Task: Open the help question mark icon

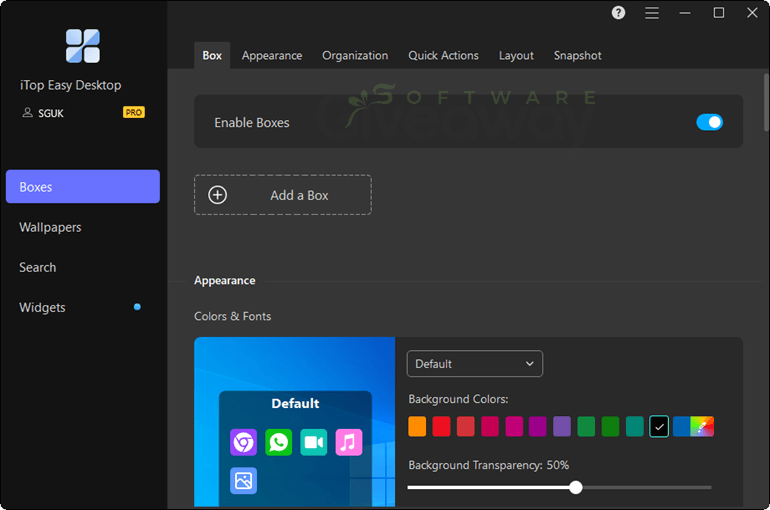Action: click(x=618, y=13)
